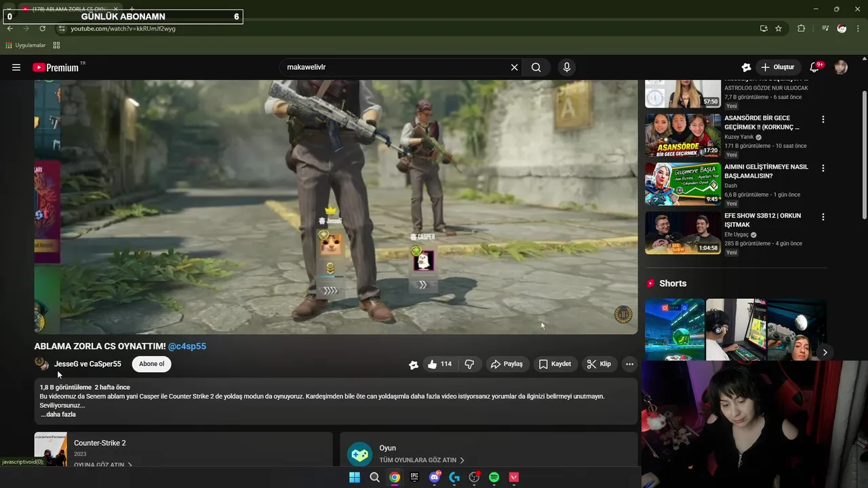Open Logitech G HUB from taskbar
The image size is (868, 488).
(x=454, y=477)
